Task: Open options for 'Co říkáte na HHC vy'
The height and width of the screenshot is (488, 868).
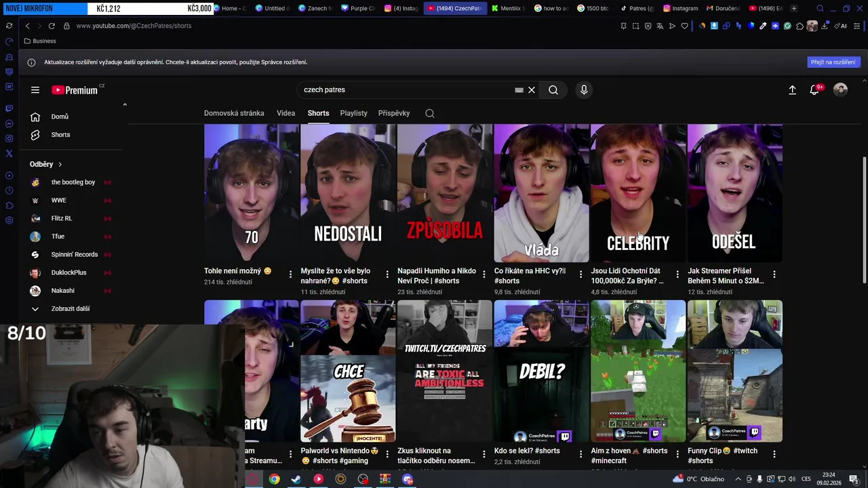Action: [580, 274]
